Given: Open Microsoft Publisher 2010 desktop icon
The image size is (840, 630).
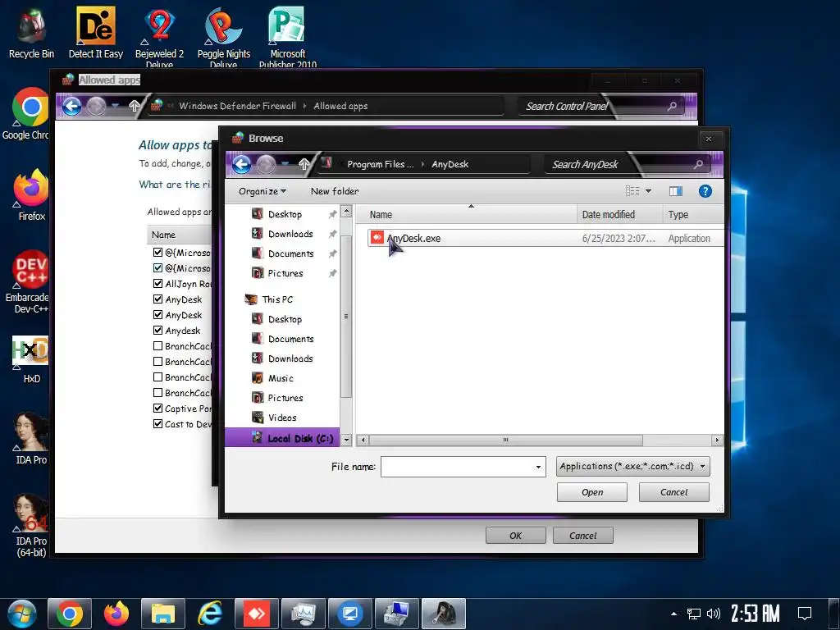Looking at the screenshot, I should (x=288, y=35).
